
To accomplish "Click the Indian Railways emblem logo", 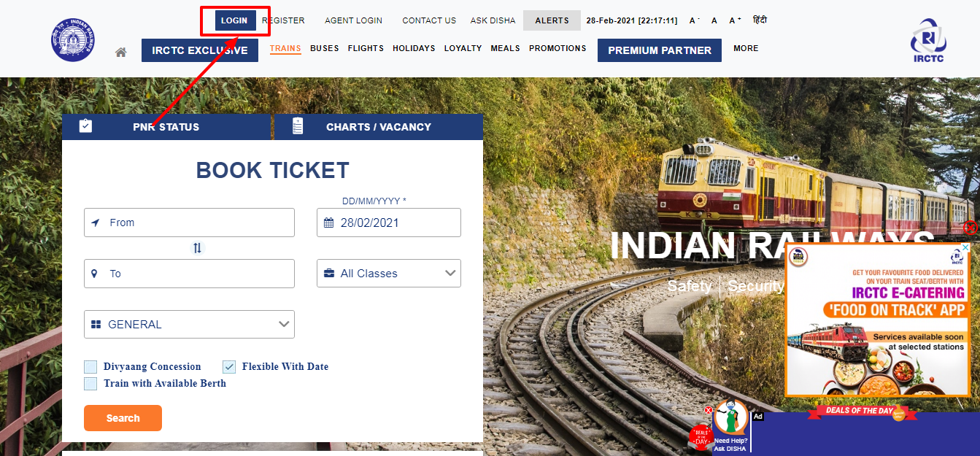I will tap(73, 39).
